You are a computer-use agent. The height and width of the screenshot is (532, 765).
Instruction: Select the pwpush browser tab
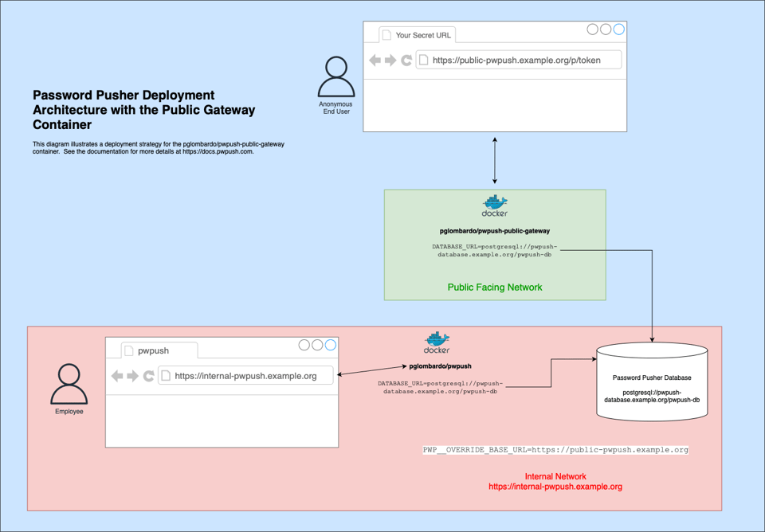pos(158,350)
